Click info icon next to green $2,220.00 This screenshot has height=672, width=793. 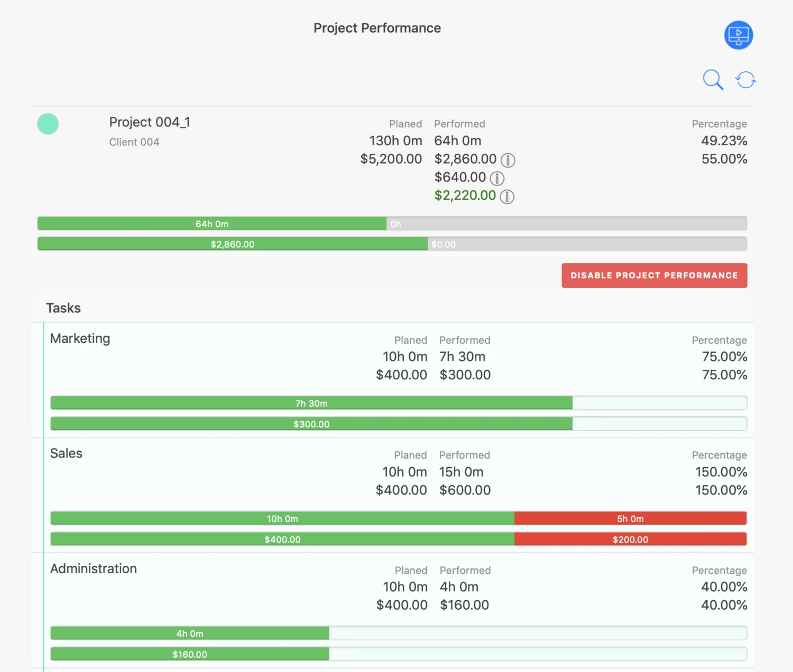pos(507,197)
